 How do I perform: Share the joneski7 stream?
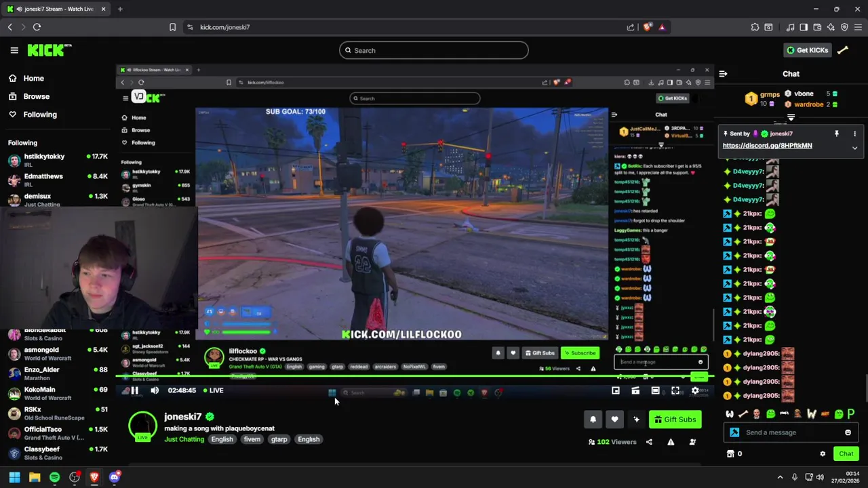click(649, 442)
